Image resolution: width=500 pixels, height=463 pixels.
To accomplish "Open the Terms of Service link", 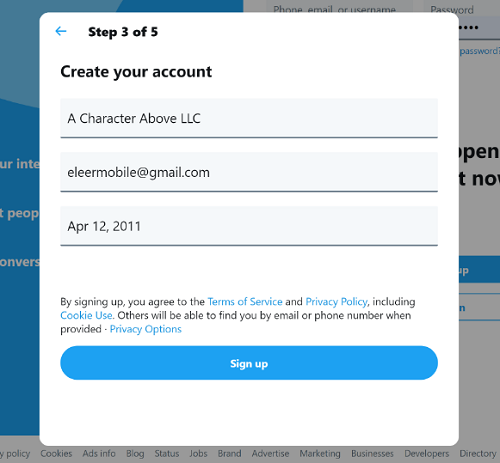I will coord(245,302).
